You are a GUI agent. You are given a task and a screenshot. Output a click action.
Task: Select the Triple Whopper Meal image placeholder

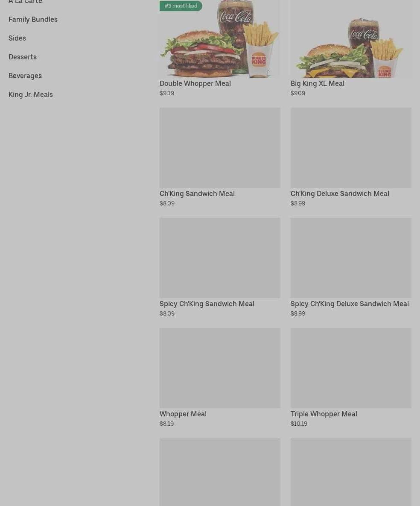351,368
